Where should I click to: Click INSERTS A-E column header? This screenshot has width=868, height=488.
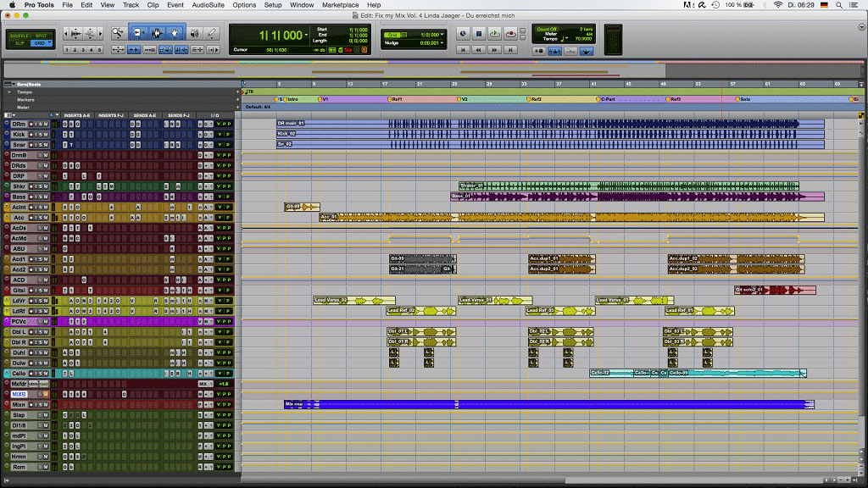[x=77, y=115]
